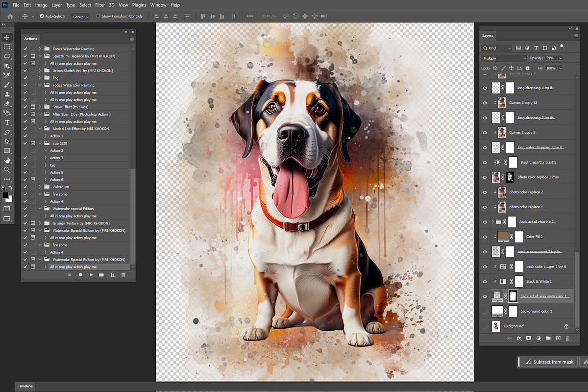The width and height of the screenshot is (588, 392).
Task: Play the selected action
Action: coord(91,275)
